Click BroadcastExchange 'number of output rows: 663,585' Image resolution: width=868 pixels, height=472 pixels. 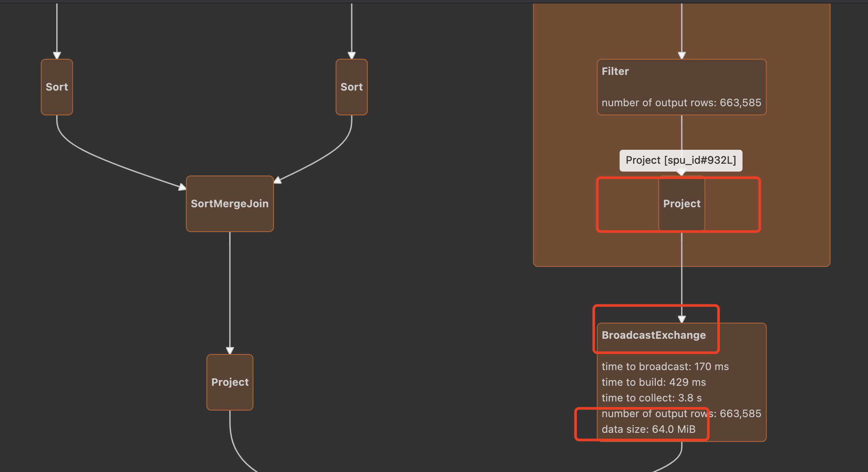coord(682,414)
